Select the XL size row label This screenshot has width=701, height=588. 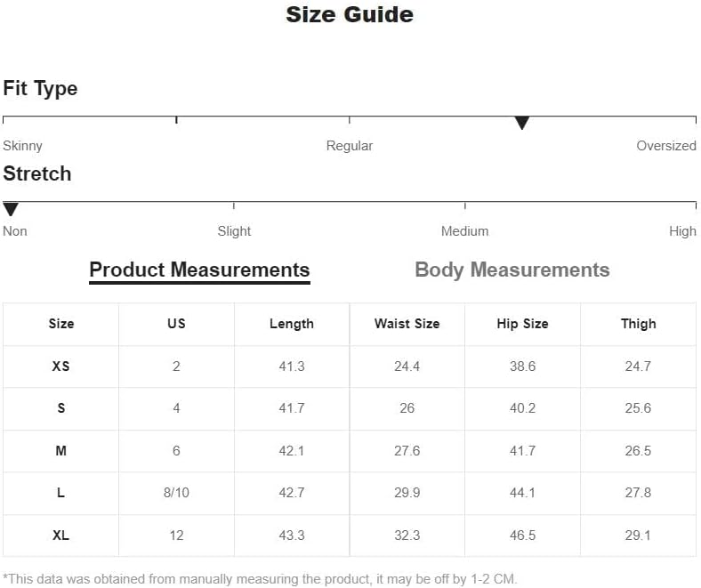60,536
